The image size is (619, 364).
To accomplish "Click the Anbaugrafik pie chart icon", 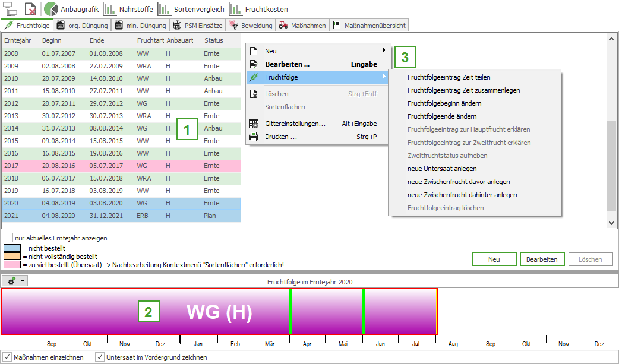I will pyautogui.click(x=52, y=9).
